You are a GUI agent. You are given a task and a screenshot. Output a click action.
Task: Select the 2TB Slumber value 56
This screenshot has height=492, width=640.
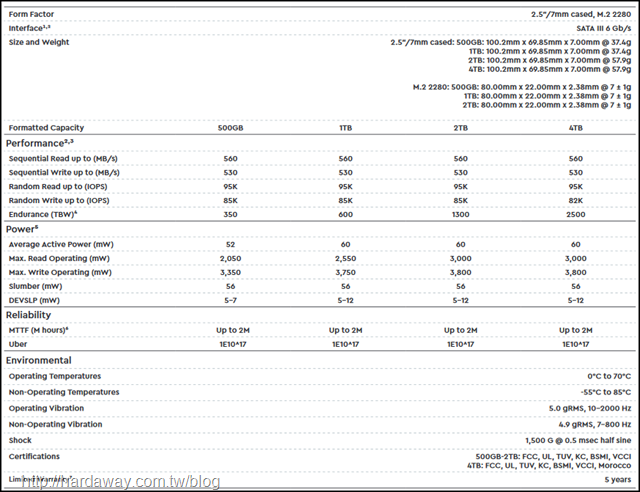[460, 286]
